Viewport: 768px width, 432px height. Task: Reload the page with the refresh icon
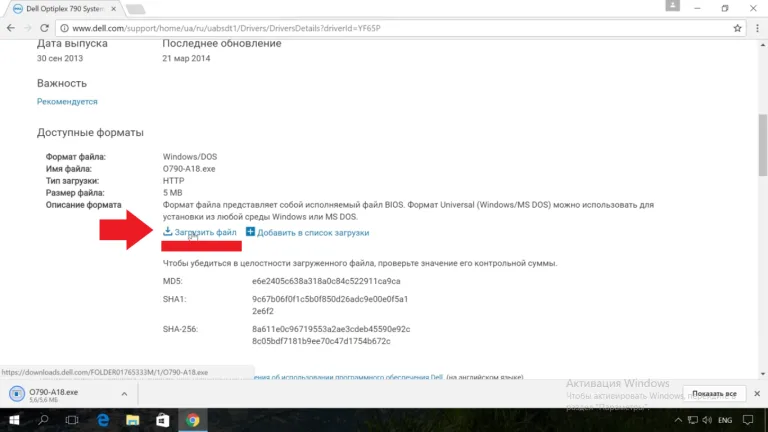pyautogui.click(x=44, y=28)
